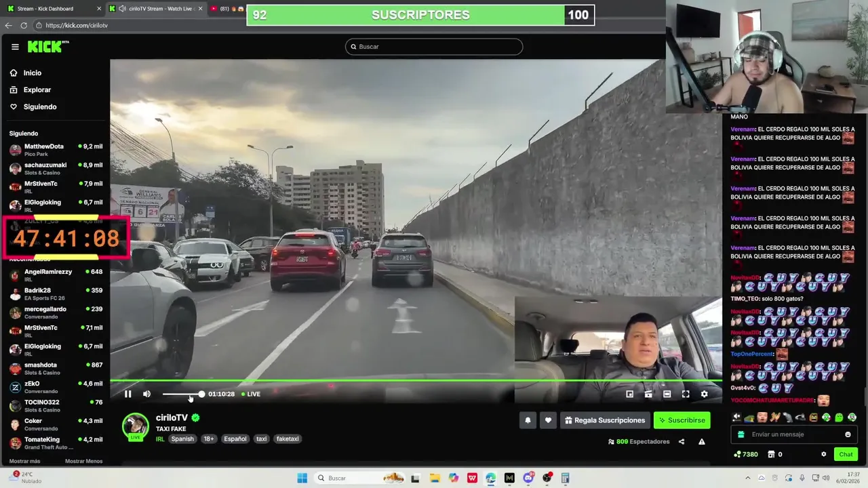Enter fullscreen video mode
Image resolution: width=868 pixels, height=488 pixels.
686,394
